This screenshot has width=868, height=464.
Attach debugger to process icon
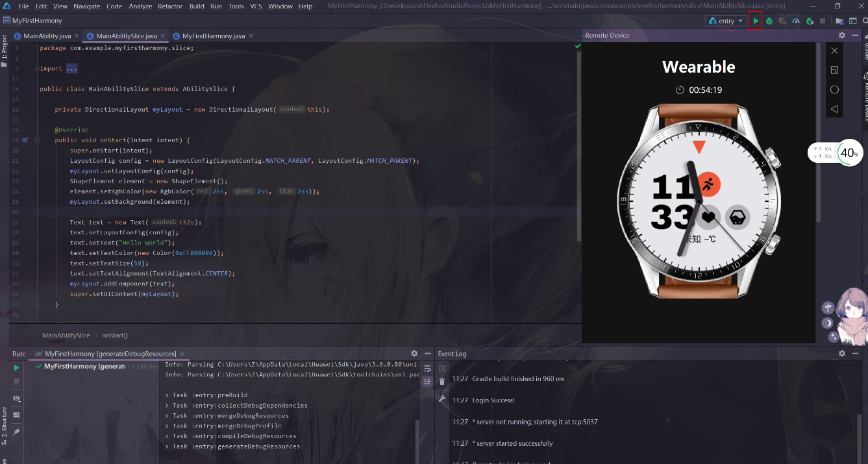[x=810, y=21]
